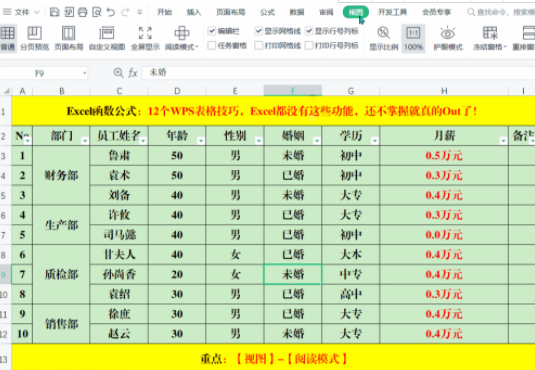Open the 文件 file menu
This screenshot has width=535, height=370.
(x=22, y=12)
